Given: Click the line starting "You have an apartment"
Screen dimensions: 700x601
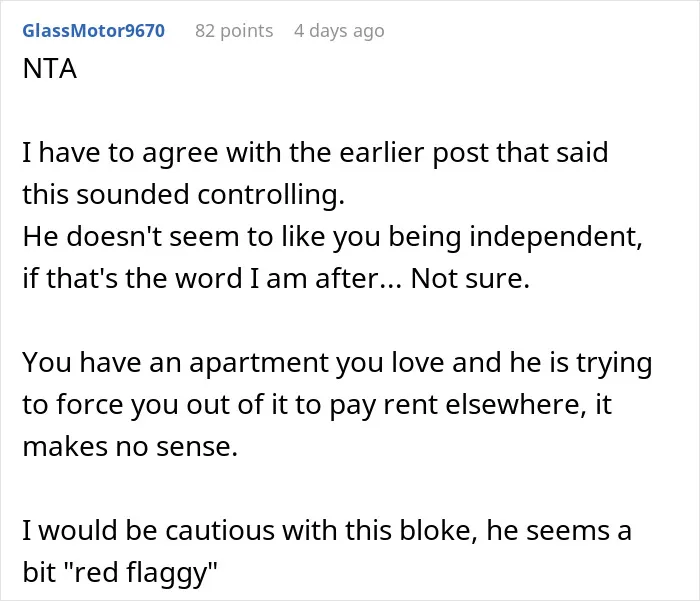Looking at the screenshot, I should [337, 363].
